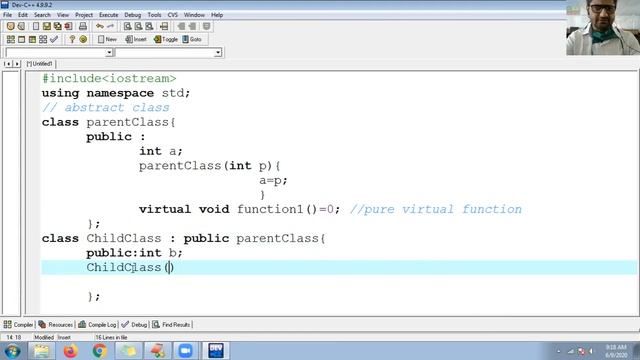This screenshot has width=640, height=360.
Task: Click the New button in toolbar
Action: point(107,39)
